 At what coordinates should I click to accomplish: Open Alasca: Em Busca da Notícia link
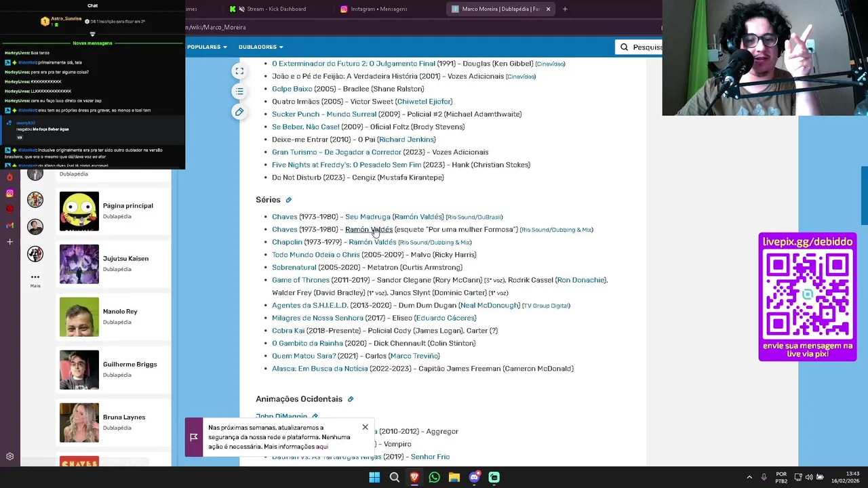point(319,369)
